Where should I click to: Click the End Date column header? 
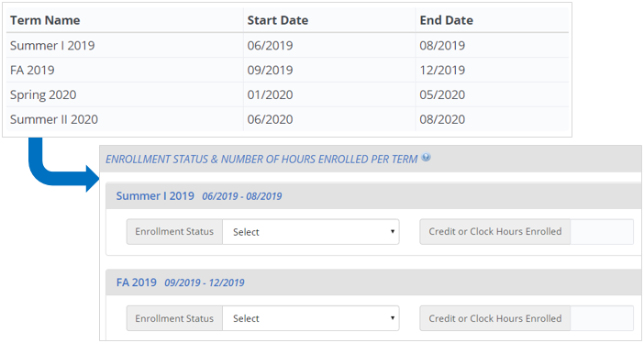point(447,20)
